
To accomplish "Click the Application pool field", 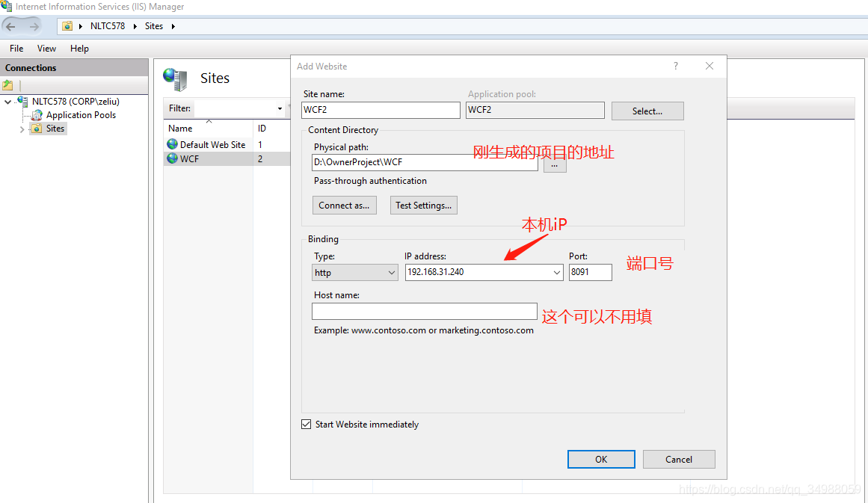I will pyautogui.click(x=535, y=110).
